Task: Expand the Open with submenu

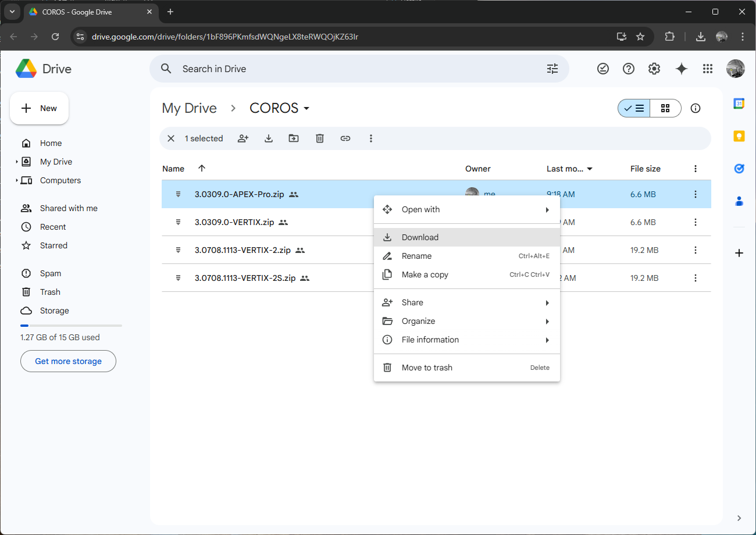Action: (x=466, y=209)
